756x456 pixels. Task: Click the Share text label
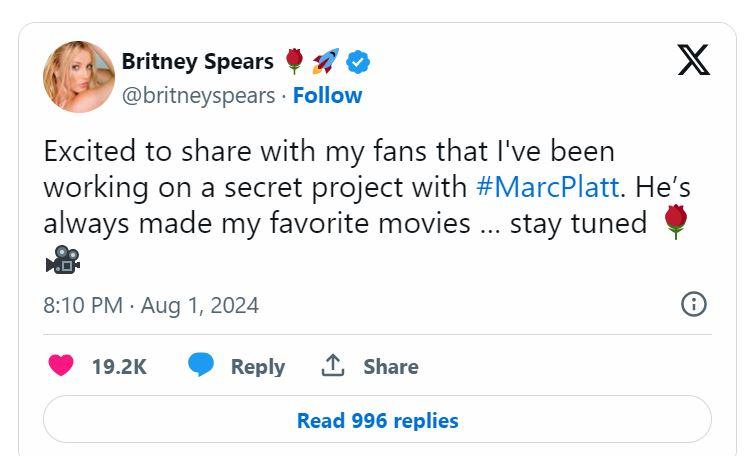pos(390,367)
